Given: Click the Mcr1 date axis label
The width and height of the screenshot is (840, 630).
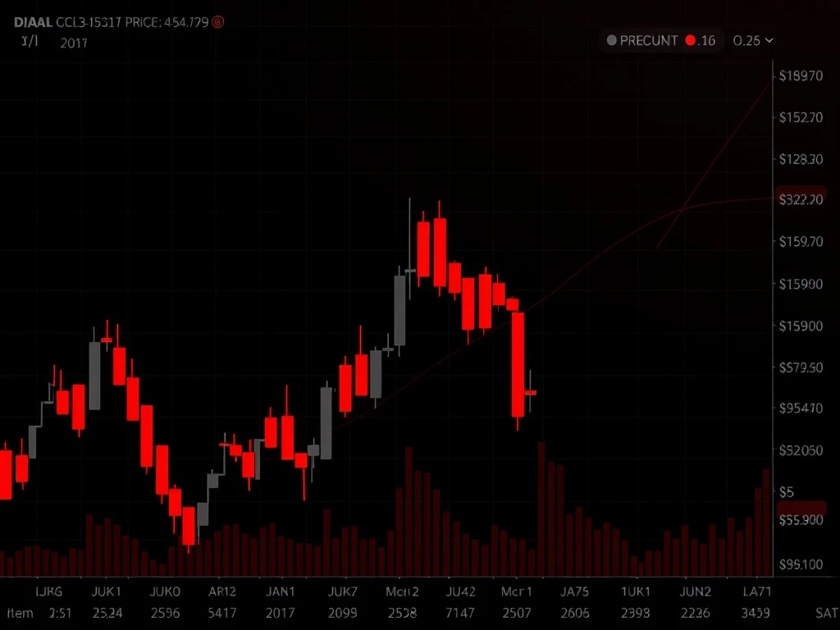Looking at the screenshot, I should 517,592.
